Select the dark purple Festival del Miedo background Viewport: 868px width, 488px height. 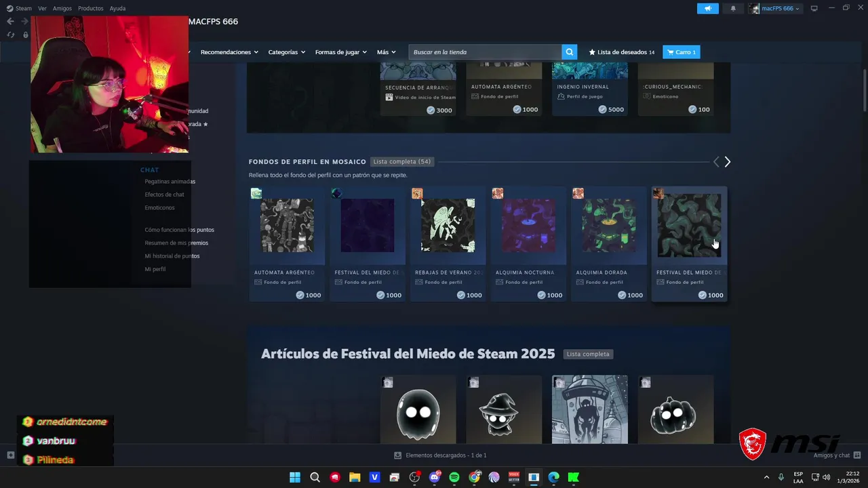click(368, 244)
